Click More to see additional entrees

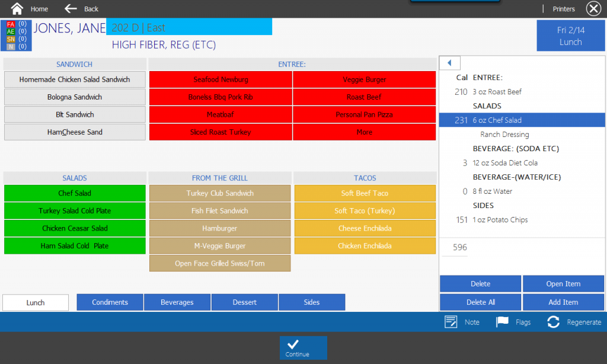point(364,132)
